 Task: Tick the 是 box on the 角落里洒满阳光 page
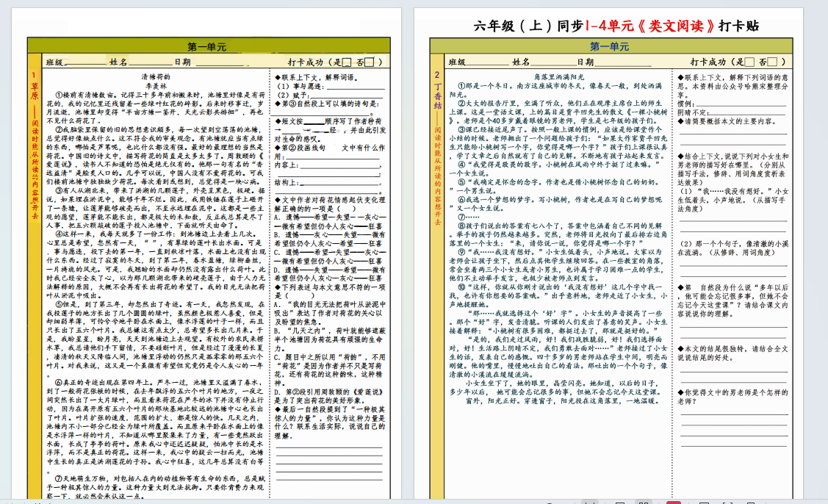[x=749, y=62]
